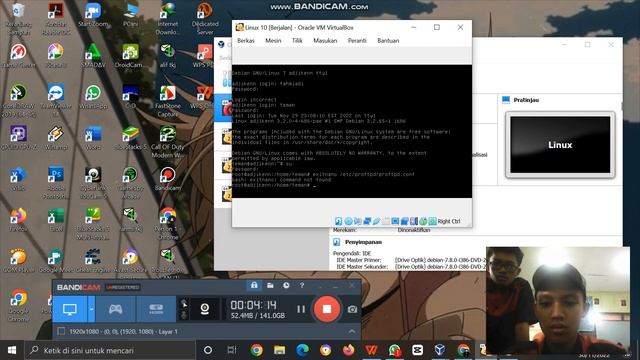640x360 pixels.
Task: Open Firefox from the taskbar
Action: [x=349, y=350]
